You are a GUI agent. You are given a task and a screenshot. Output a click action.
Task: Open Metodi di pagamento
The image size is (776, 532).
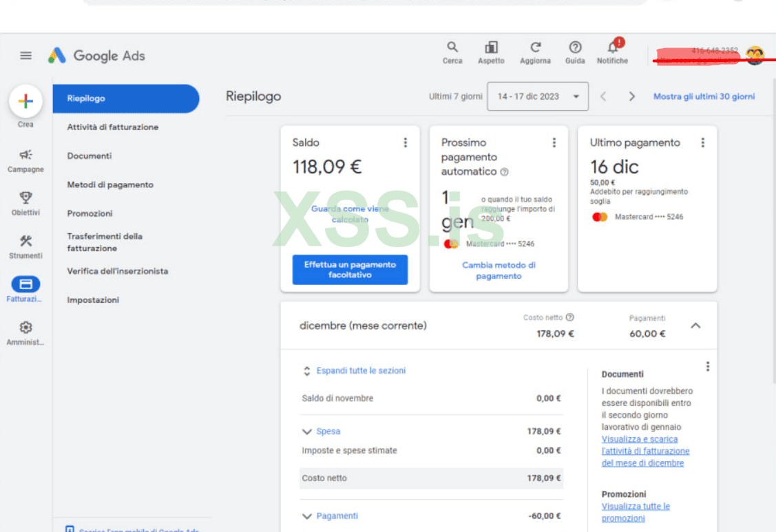pos(110,184)
